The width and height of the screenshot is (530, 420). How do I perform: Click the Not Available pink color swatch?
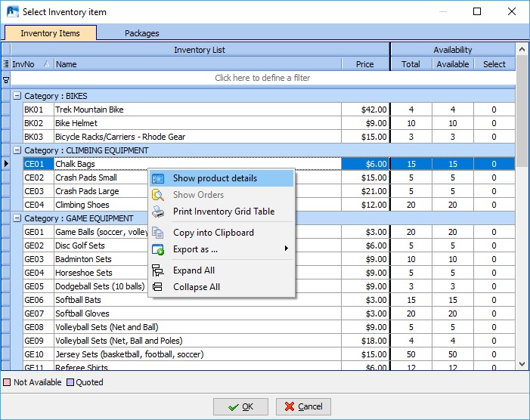pos(8,382)
